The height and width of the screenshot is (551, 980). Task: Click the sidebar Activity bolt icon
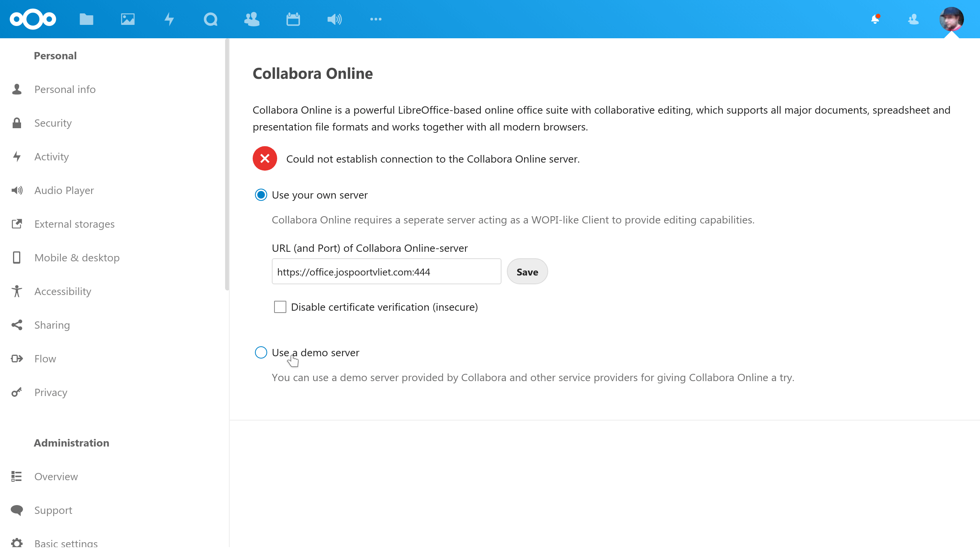pyautogui.click(x=17, y=156)
